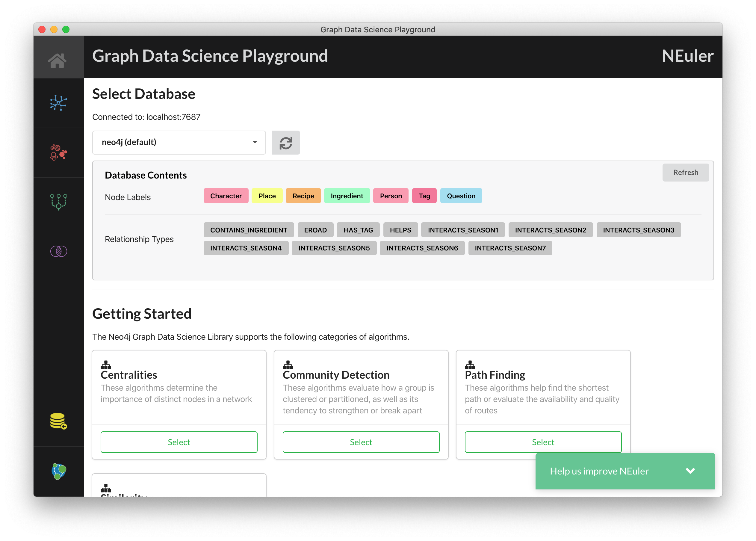The width and height of the screenshot is (756, 541).
Task: Click the Ingredient node label
Action: (x=347, y=196)
